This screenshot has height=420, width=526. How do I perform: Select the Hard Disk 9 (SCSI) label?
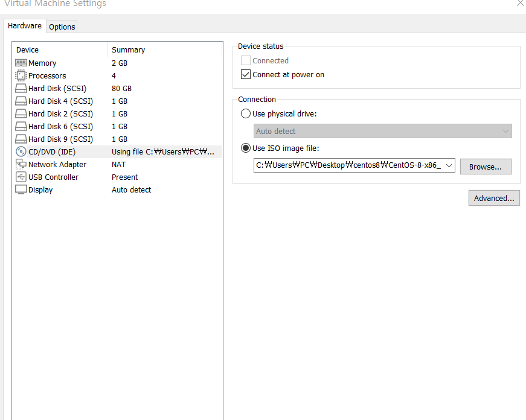61,139
